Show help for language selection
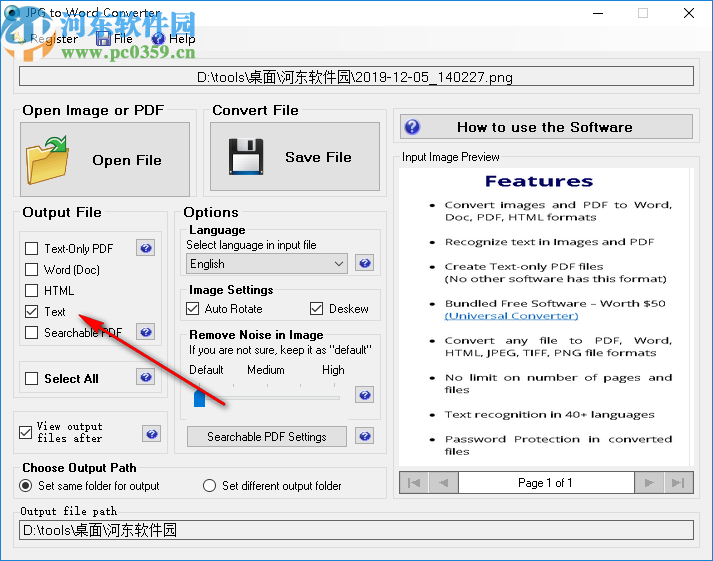This screenshot has height=561, width=713. [365, 263]
